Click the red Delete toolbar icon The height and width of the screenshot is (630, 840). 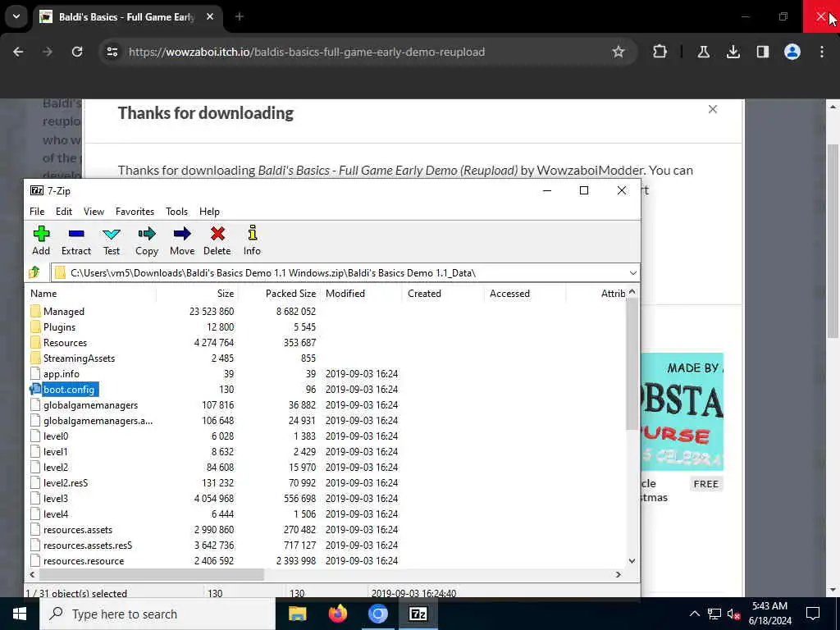tap(217, 240)
